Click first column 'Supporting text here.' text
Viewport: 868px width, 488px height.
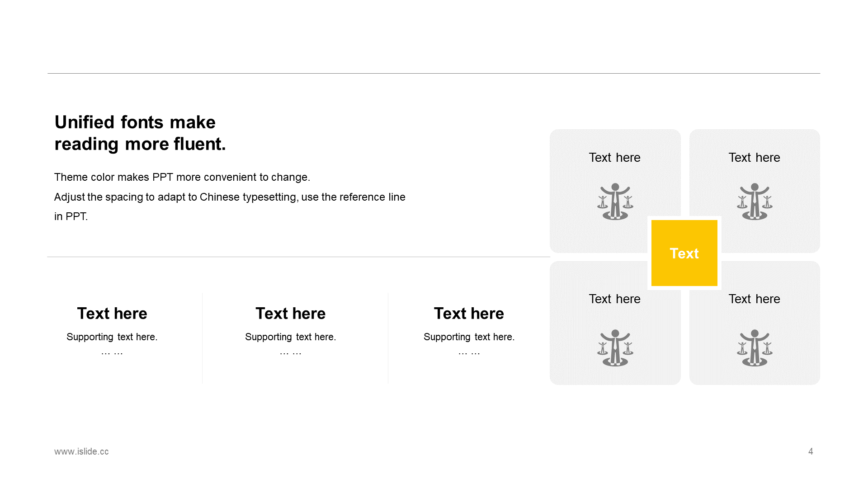[x=112, y=337]
